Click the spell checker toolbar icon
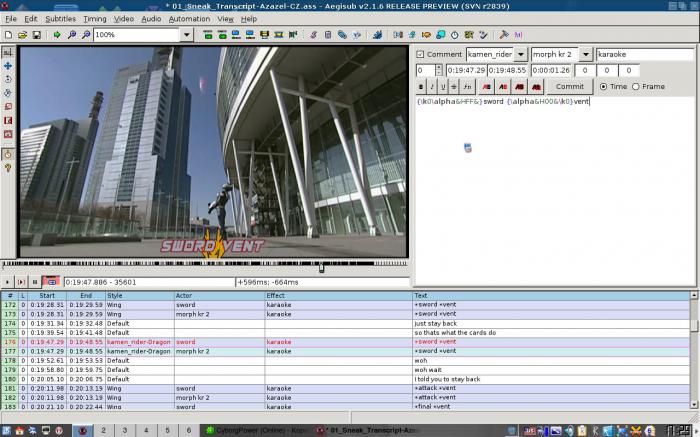Viewport: 700px width, 437px height. (483, 34)
